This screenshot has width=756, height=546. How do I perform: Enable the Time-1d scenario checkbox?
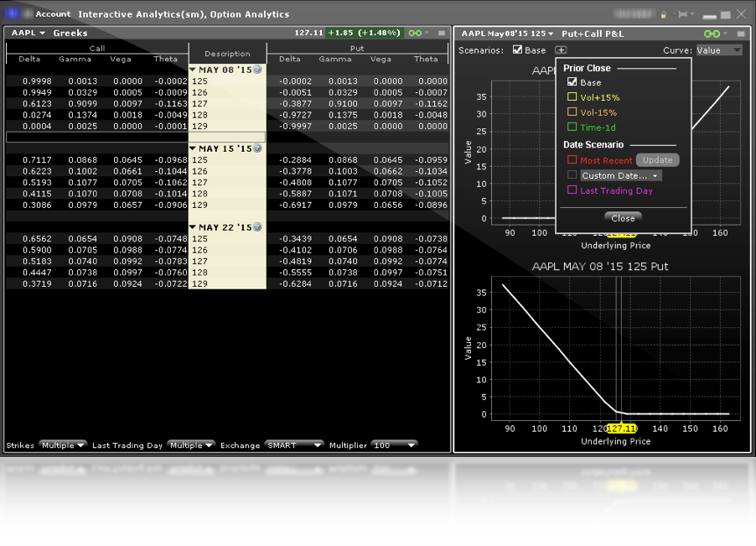coord(572,127)
